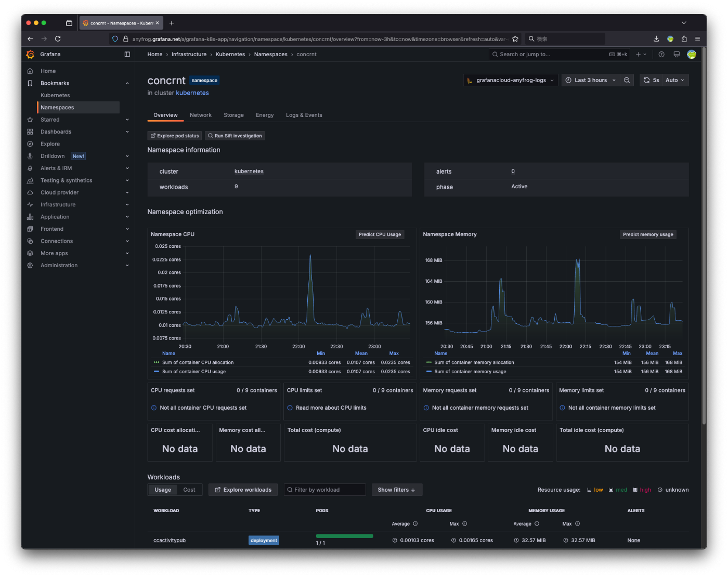Screen dimensions: 728x577
Task: Click the Cloud provider cloud icon
Action: (30, 193)
